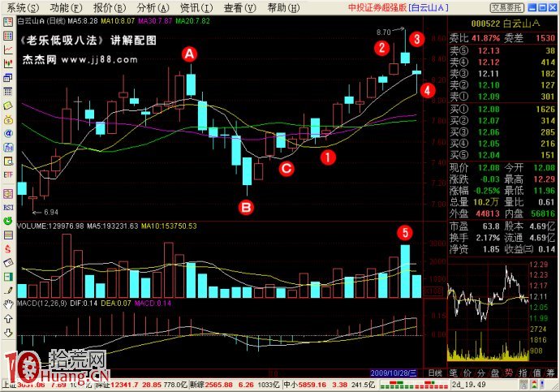560x392 pixels.
Task: Click the 换手 2.17% value
Action: coord(488,238)
